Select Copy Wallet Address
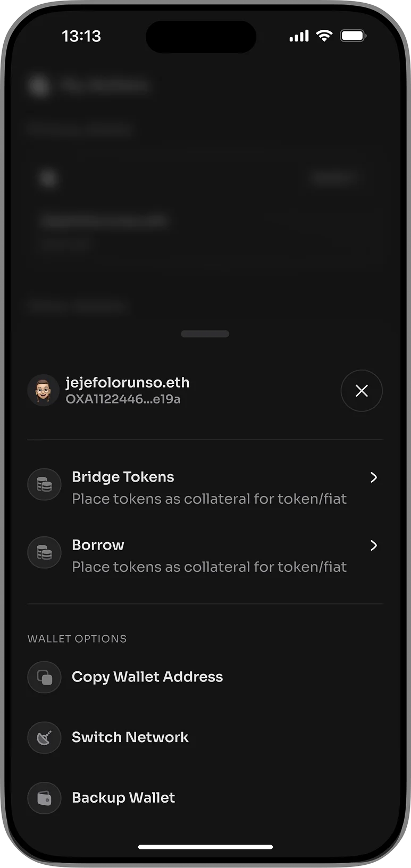This screenshot has height=868, width=411. (x=205, y=677)
